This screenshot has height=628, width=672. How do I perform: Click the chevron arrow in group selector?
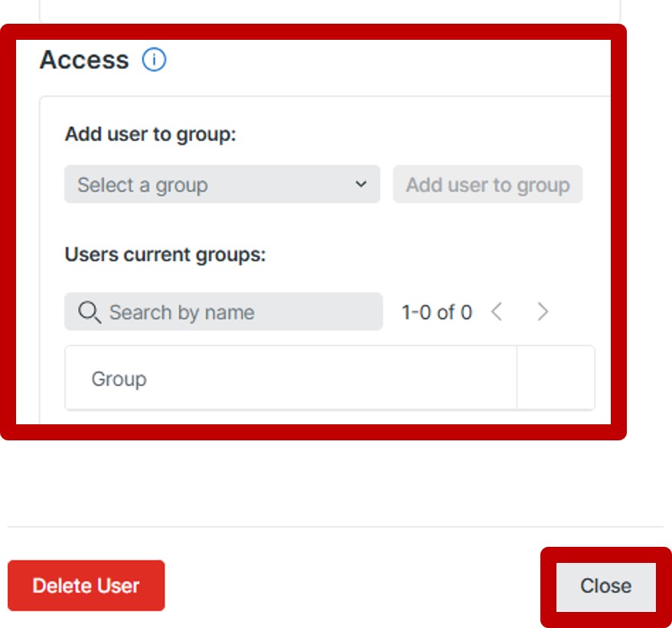(361, 185)
